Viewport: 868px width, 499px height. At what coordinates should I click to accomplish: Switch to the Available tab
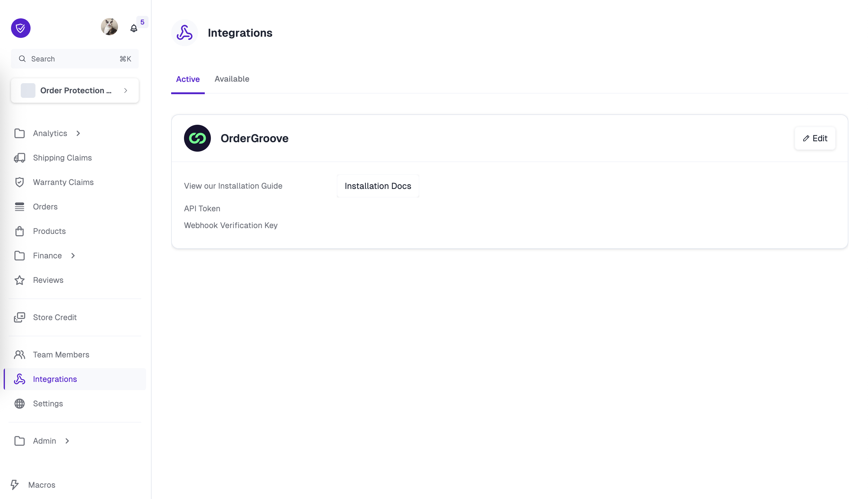point(232,79)
